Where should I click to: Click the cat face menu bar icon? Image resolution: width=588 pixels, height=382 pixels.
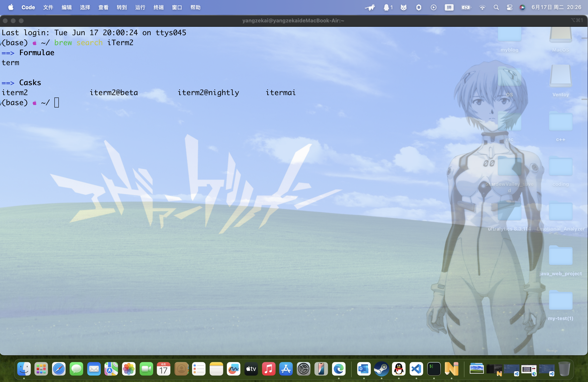pyautogui.click(x=404, y=7)
